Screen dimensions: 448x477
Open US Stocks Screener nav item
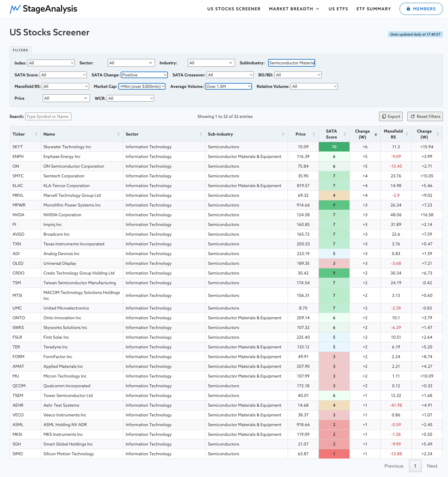coord(234,9)
